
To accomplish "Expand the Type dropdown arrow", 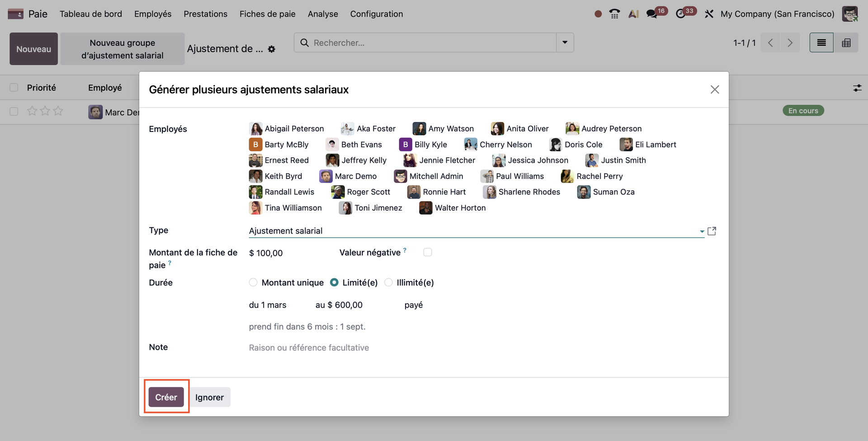I will [702, 231].
